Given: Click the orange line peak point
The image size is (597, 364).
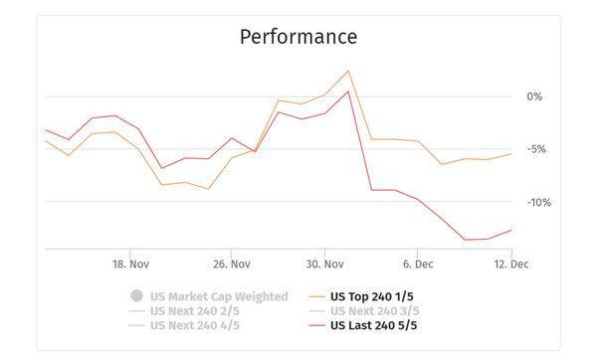Looking at the screenshot, I should point(347,71).
